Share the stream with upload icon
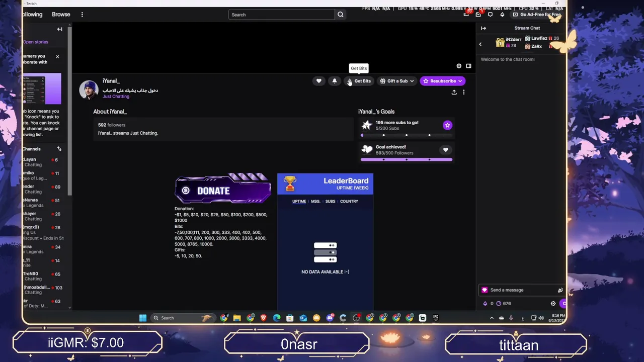This screenshot has width=644, height=362. click(x=454, y=93)
